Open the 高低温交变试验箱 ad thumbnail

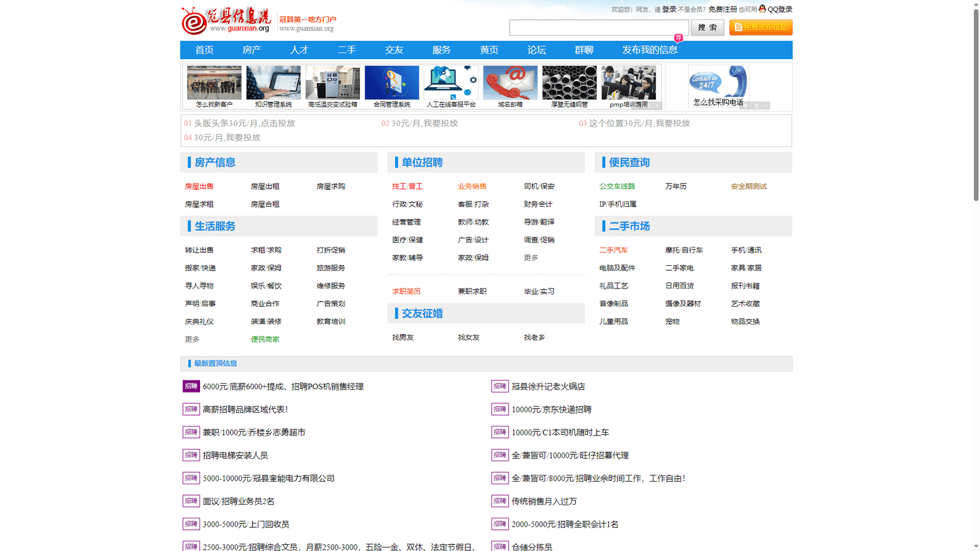click(x=333, y=87)
